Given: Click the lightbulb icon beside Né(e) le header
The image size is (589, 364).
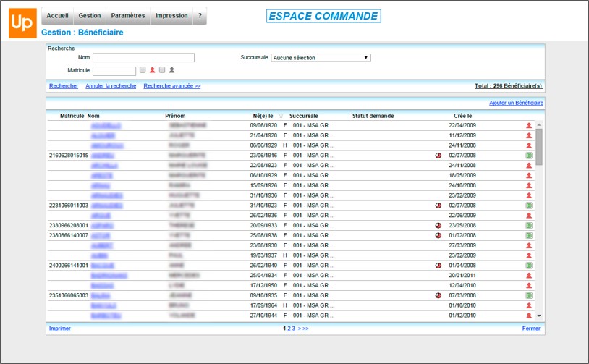Looking at the screenshot, I should (281, 116).
